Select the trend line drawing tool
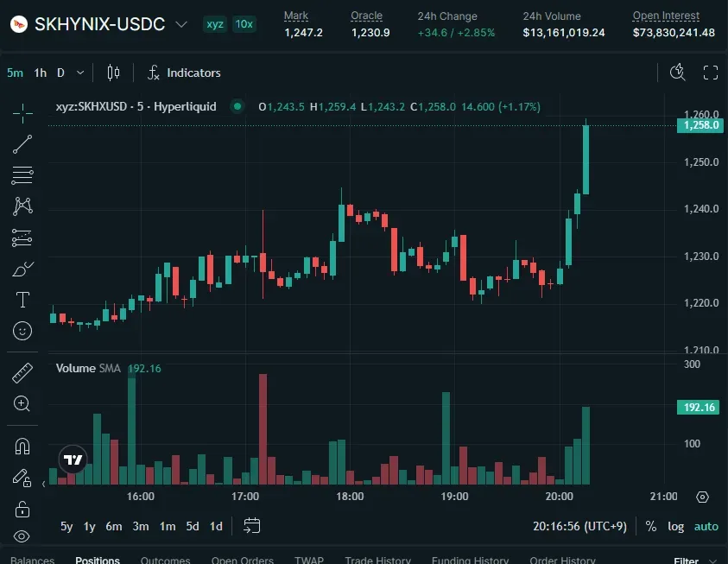728x564 pixels. click(22, 144)
